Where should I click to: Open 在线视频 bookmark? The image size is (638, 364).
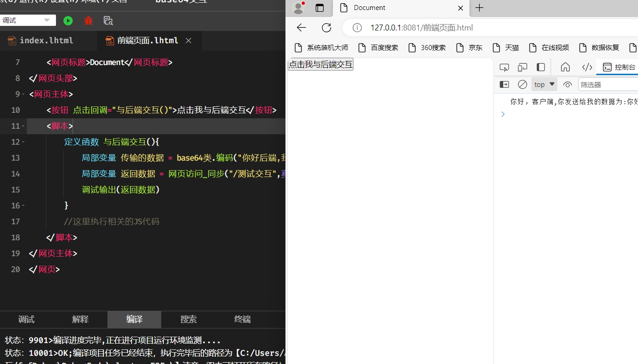(x=549, y=48)
